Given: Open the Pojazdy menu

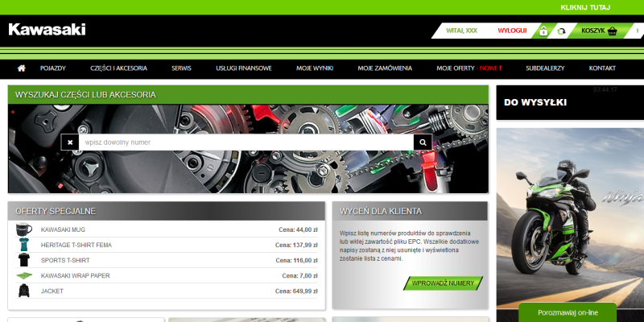Looking at the screenshot, I should [52, 68].
